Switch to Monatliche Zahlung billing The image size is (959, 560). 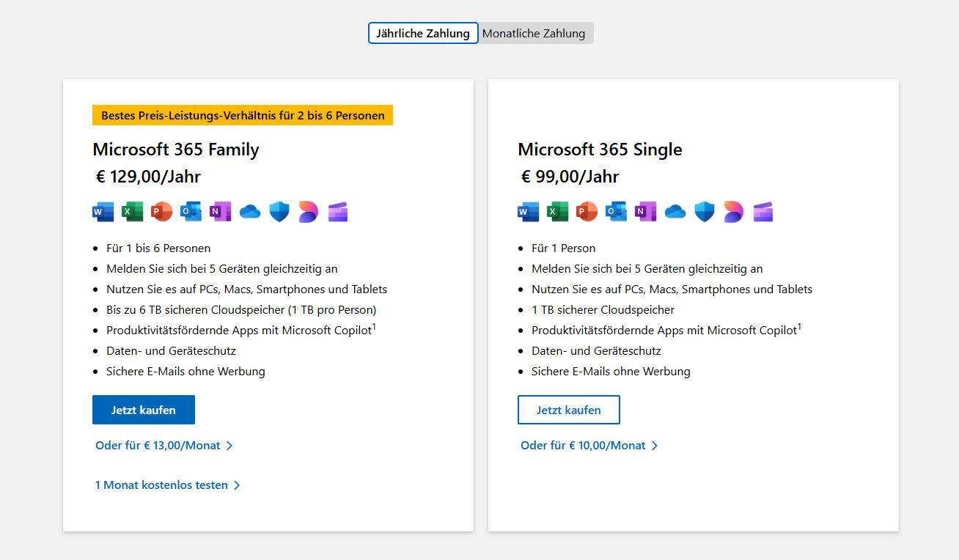click(534, 33)
